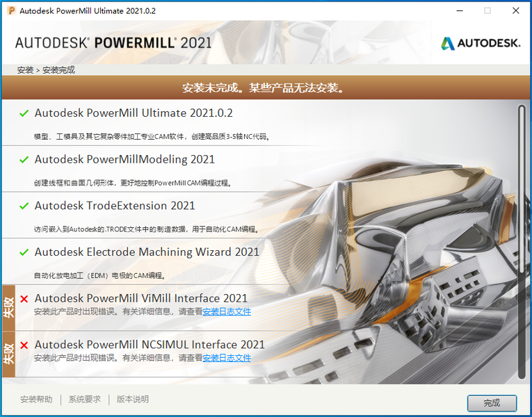Click the PowerMill Ultimate description about 3-5轴NC代码
Viewport: 532px width, 417px height.
pos(152,137)
